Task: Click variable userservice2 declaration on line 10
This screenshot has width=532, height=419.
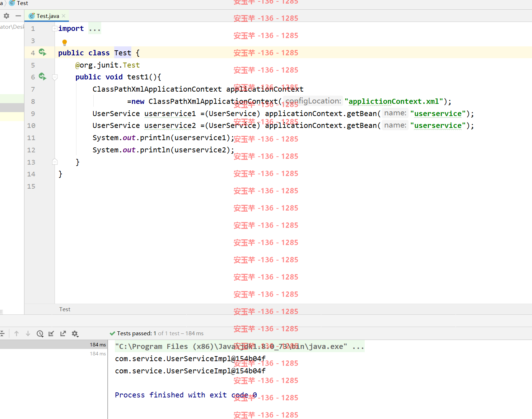Action: click(x=170, y=125)
